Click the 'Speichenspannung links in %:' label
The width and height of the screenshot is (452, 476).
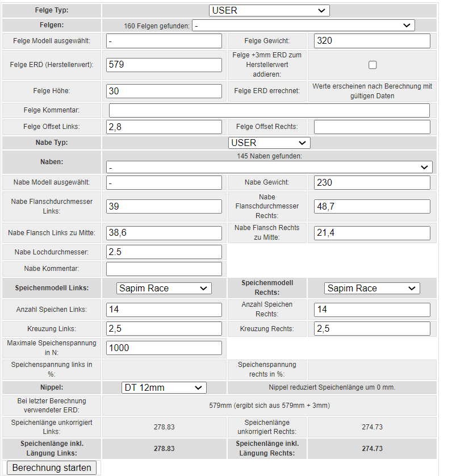click(x=52, y=369)
